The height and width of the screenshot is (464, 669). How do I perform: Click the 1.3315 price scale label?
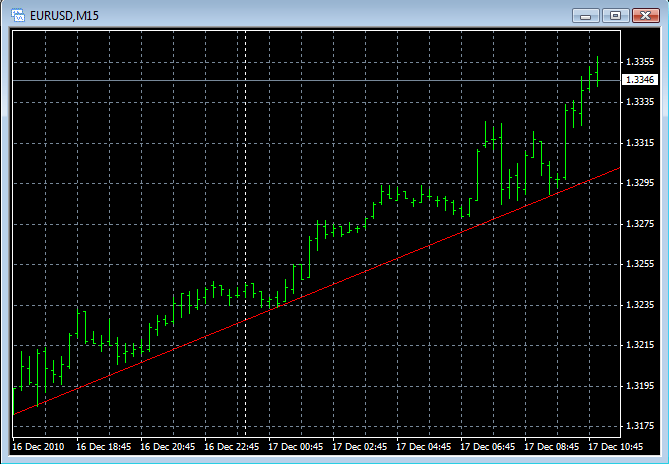coord(640,142)
